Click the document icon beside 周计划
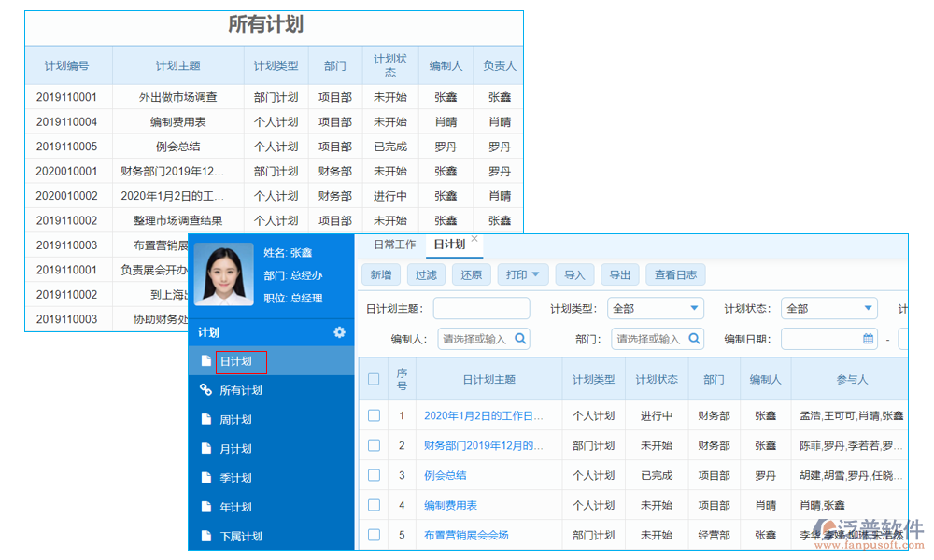Viewport: 934px width, 560px height. 208,419
